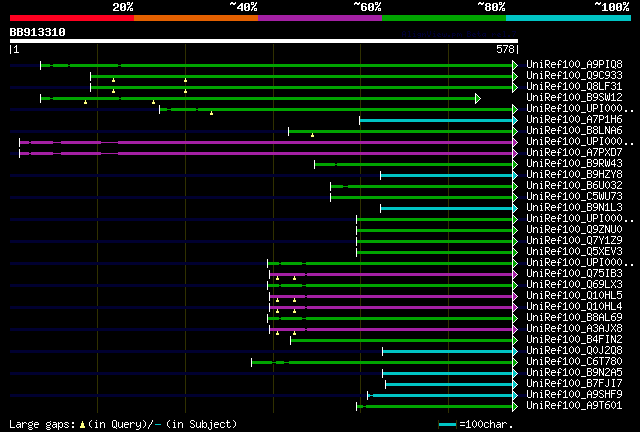Click the UniRef100_Q69LX3 label
This screenshot has height=432, width=640.
click(x=574, y=285)
